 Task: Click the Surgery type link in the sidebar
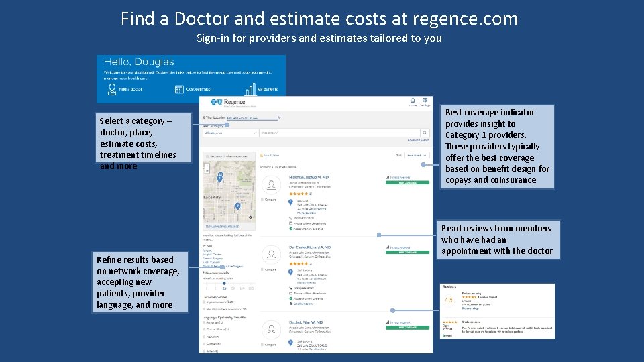click(x=207, y=251)
